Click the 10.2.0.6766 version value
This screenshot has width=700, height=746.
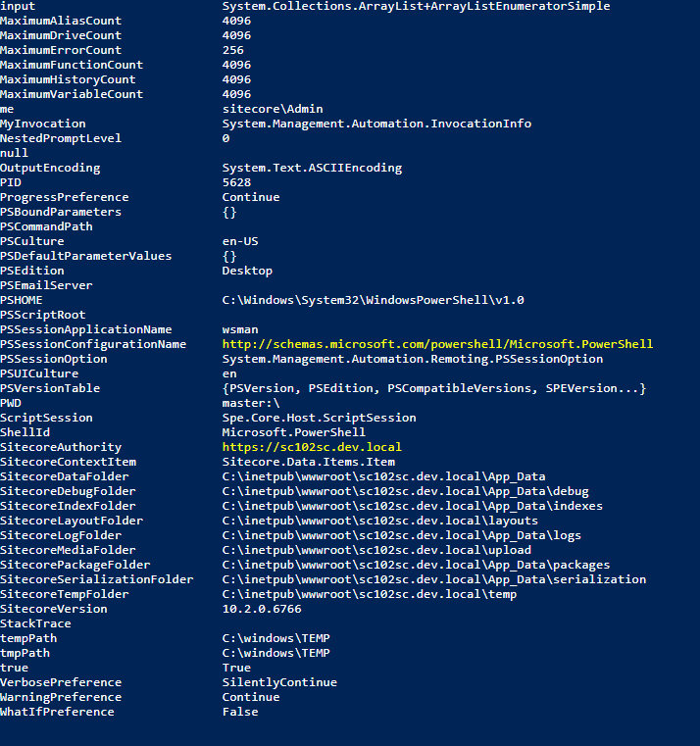(x=262, y=609)
